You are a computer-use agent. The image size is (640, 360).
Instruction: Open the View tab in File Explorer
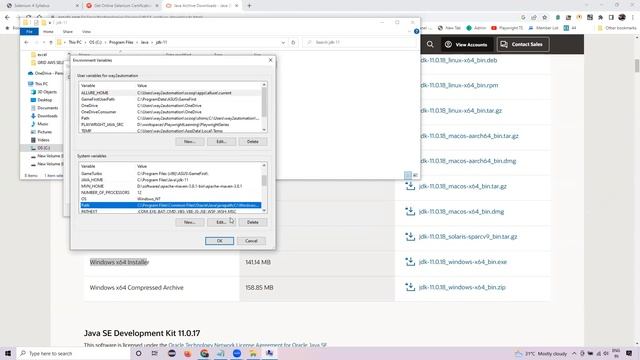coord(86,31)
